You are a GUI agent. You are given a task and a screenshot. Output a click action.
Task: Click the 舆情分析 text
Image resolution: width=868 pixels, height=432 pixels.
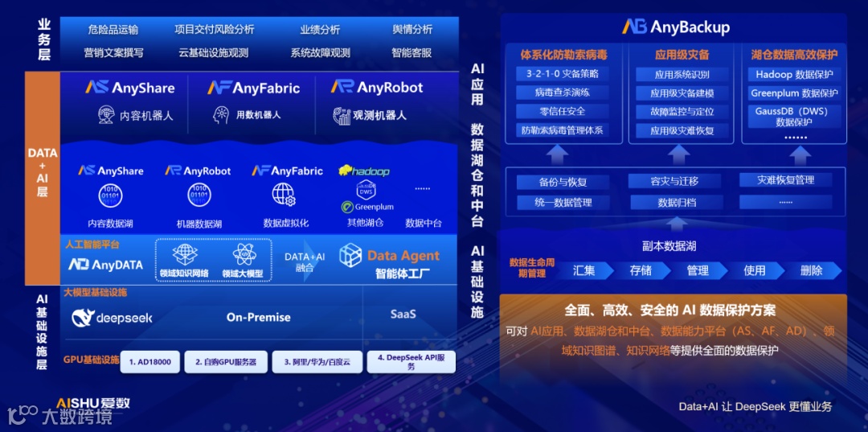[x=412, y=29]
